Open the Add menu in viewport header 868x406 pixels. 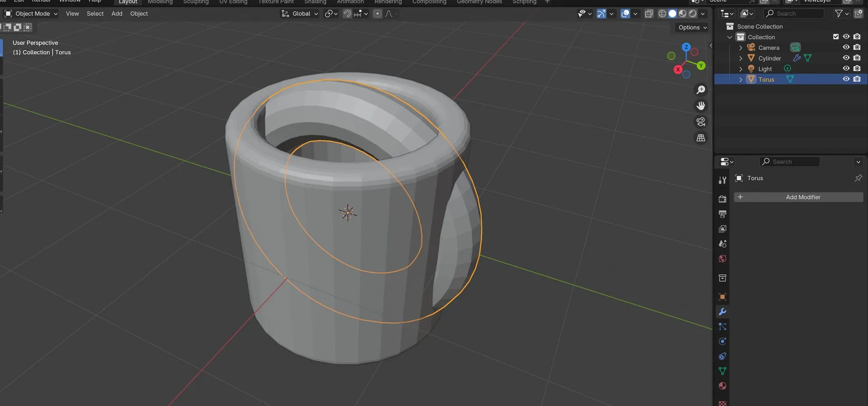pyautogui.click(x=117, y=14)
